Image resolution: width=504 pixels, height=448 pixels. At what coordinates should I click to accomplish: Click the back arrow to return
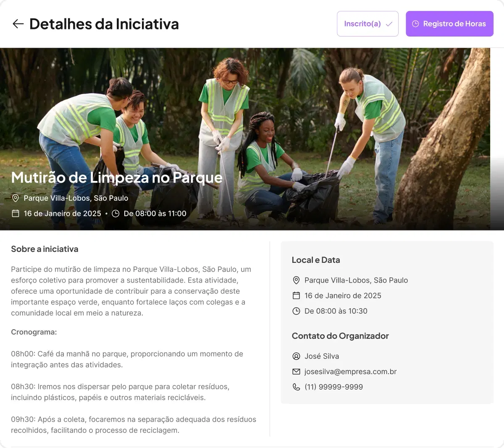18,24
